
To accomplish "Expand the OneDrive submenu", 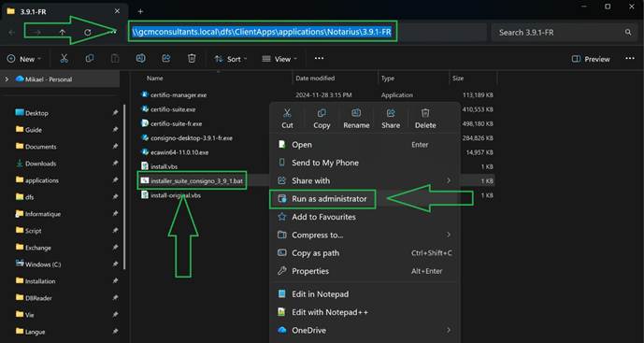I will [x=449, y=330].
